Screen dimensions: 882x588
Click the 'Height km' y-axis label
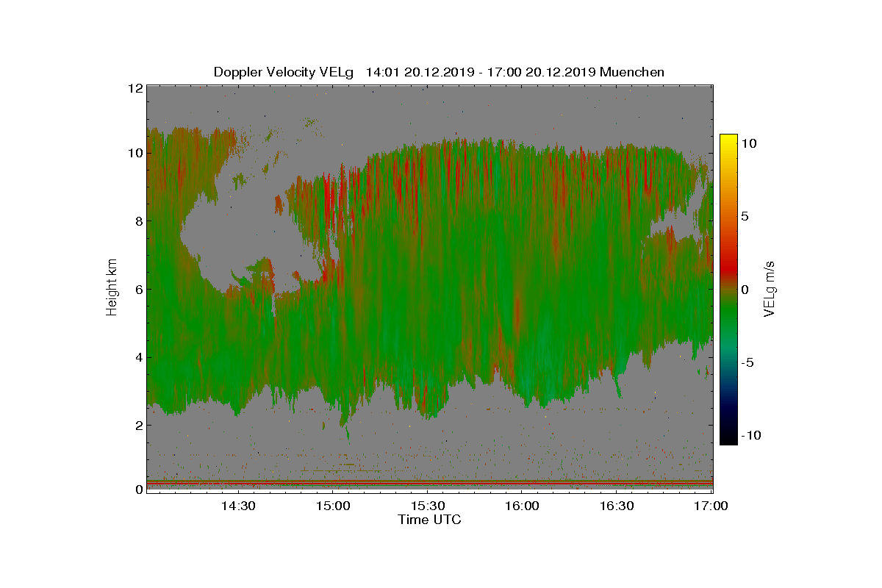112,288
